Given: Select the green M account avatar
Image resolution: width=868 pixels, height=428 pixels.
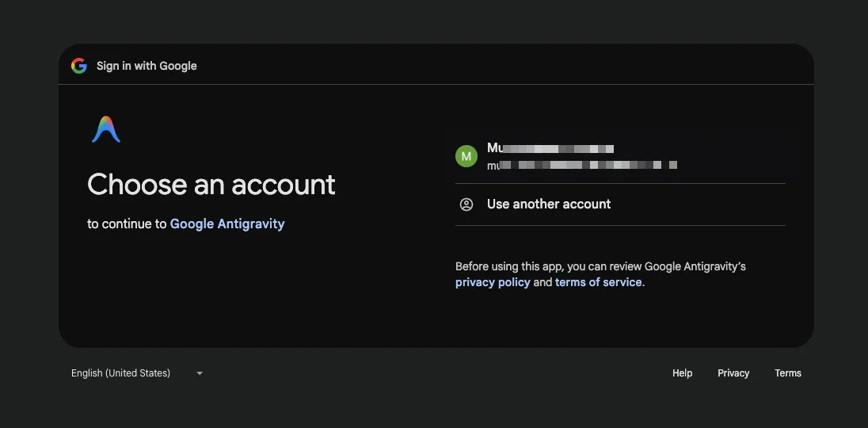Looking at the screenshot, I should 466,156.
